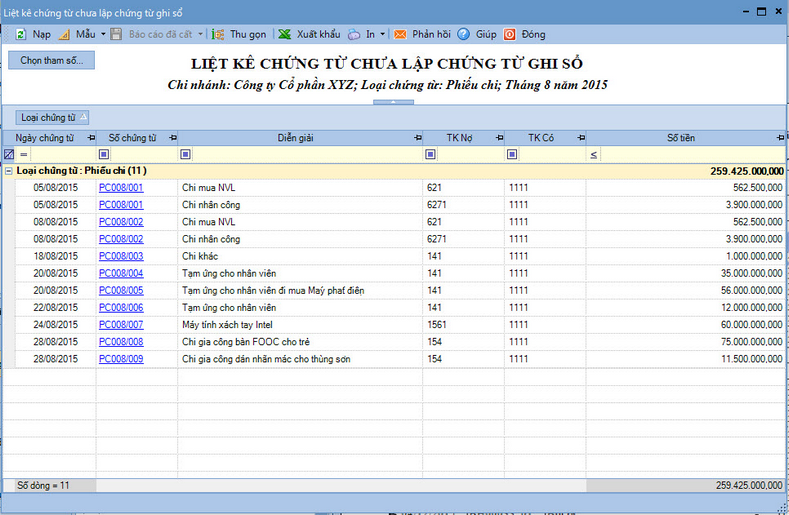The height and width of the screenshot is (515, 789).
Task: Select the Chi khác description cell
Action: click(x=300, y=256)
